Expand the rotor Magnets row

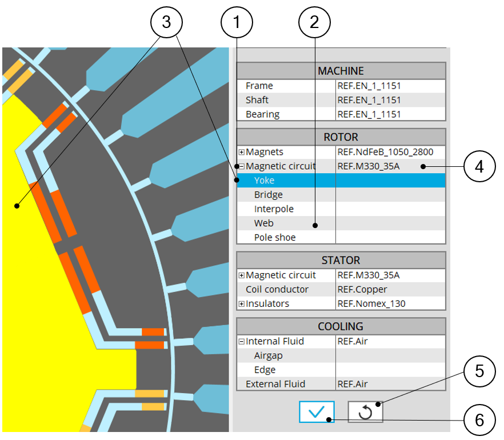pyautogui.click(x=242, y=153)
